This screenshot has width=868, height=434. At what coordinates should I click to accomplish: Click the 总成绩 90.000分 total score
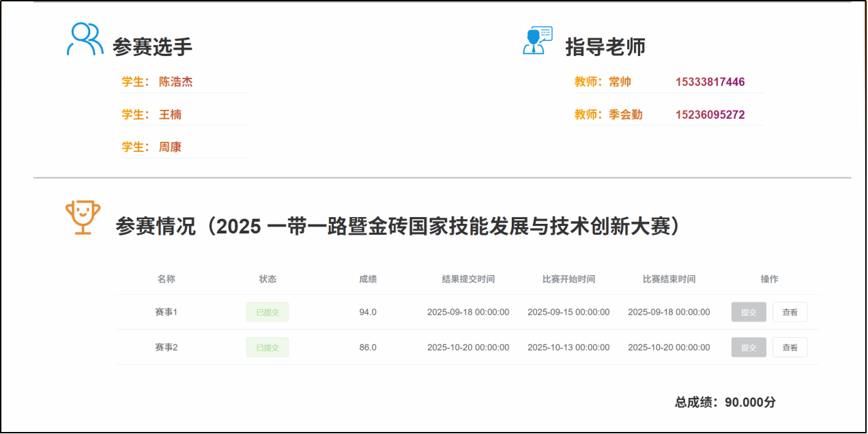[725, 403]
